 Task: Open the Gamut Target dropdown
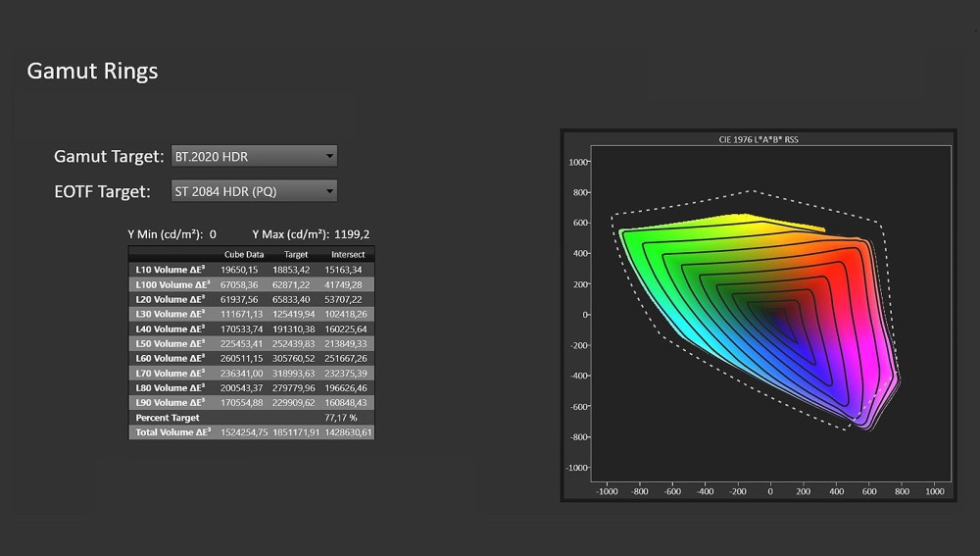pos(254,156)
